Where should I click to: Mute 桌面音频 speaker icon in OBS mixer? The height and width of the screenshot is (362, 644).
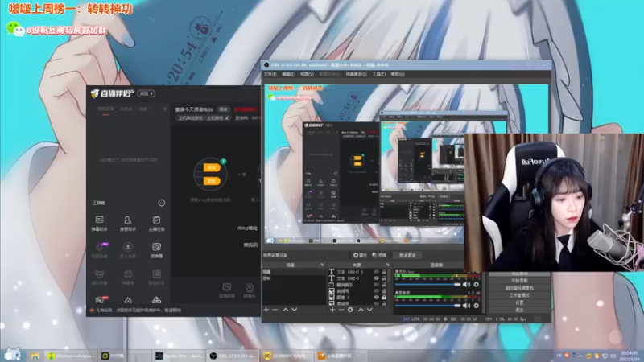point(466,306)
